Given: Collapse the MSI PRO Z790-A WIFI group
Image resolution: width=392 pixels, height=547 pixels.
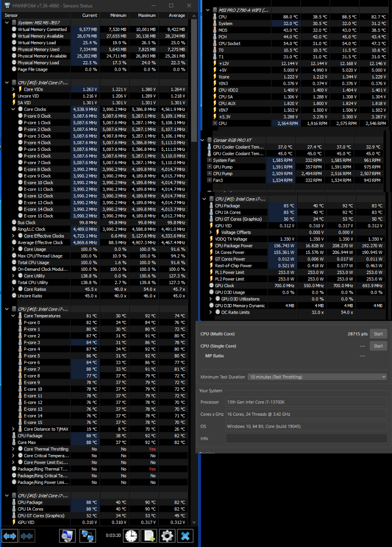Looking at the screenshot, I should (x=208, y=10).
